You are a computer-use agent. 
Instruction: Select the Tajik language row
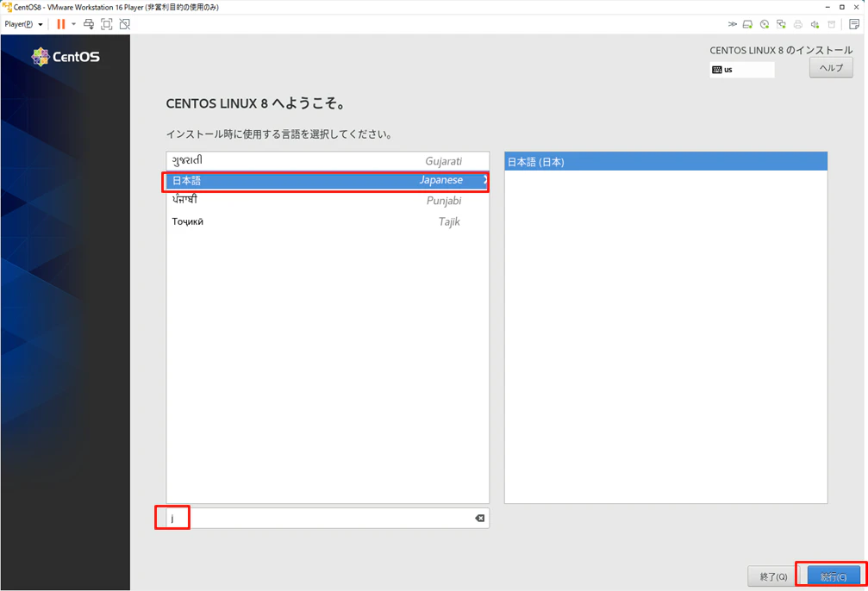[x=328, y=221]
